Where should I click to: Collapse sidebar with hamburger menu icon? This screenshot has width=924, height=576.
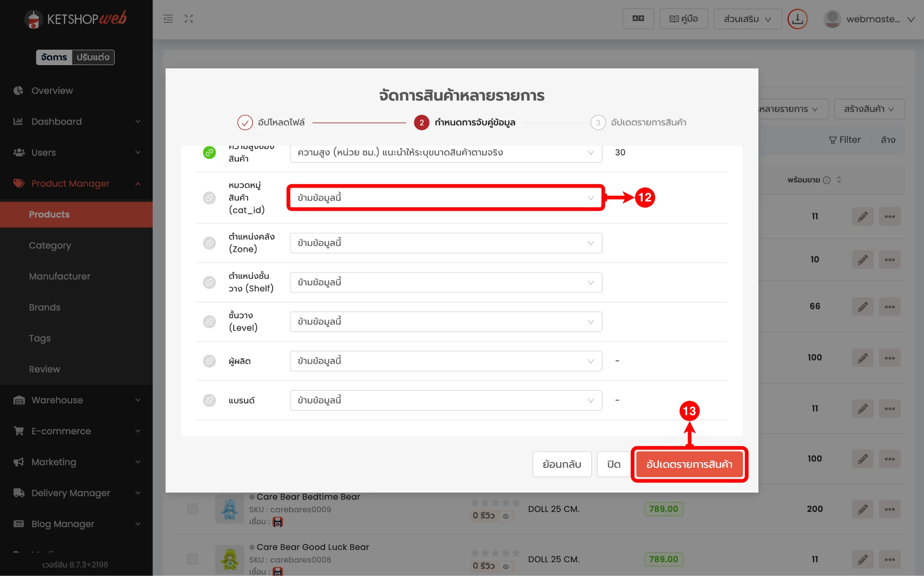(x=168, y=19)
